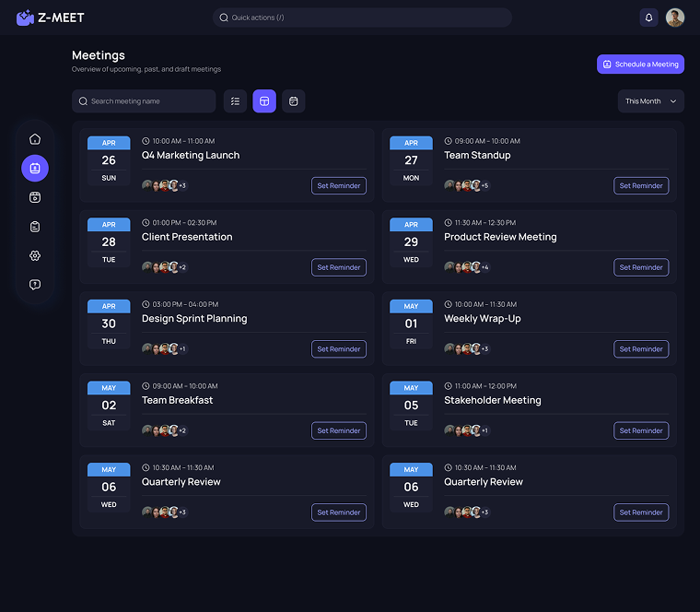Click the MAY 01 FRI date tile
Viewport: 700px width, 612px height.
(411, 324)
